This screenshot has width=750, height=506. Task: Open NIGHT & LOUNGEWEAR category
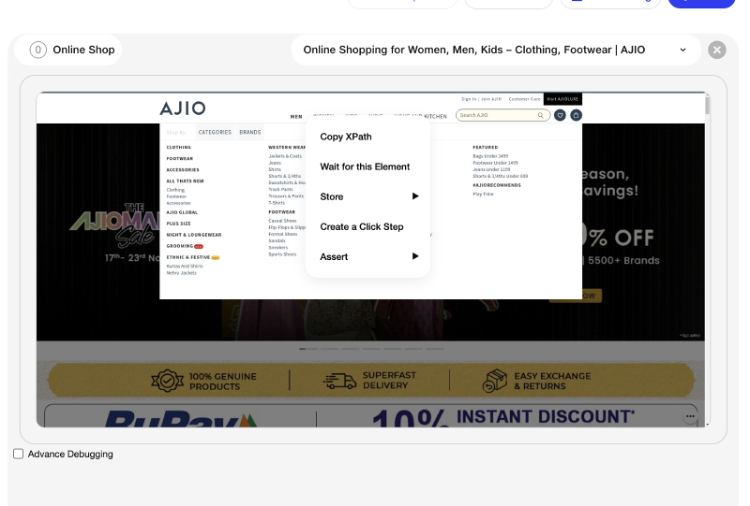(194, 235)
